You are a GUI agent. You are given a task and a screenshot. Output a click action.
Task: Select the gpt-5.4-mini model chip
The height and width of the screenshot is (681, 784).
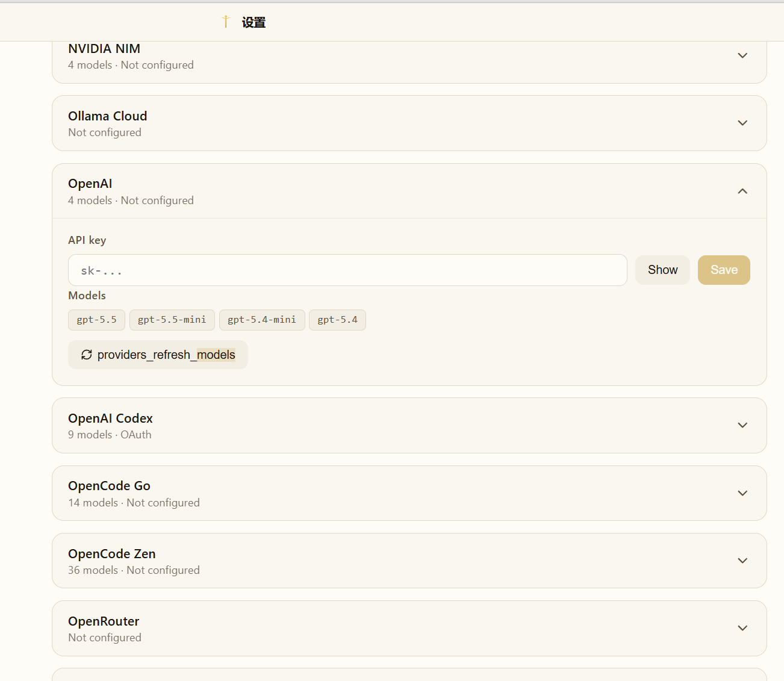point(262,320)
